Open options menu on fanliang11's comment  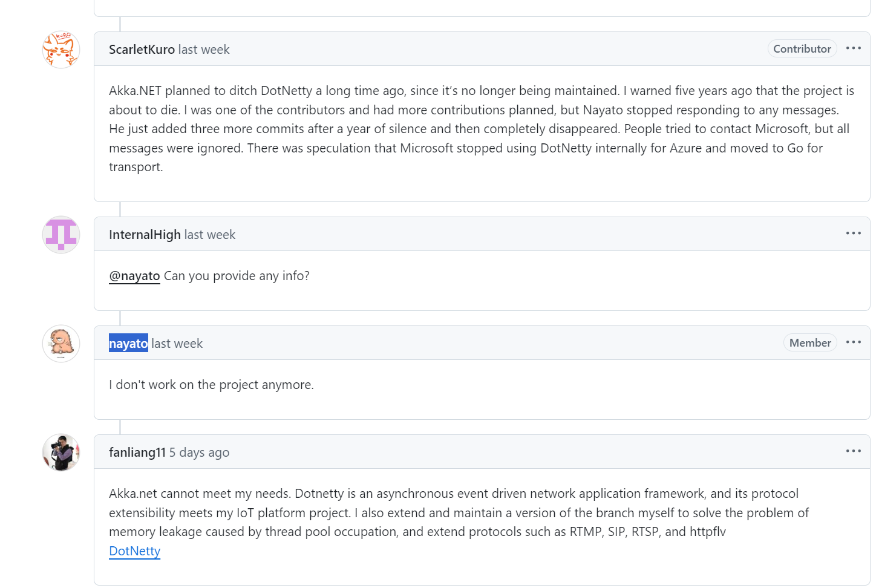[853, 451]
